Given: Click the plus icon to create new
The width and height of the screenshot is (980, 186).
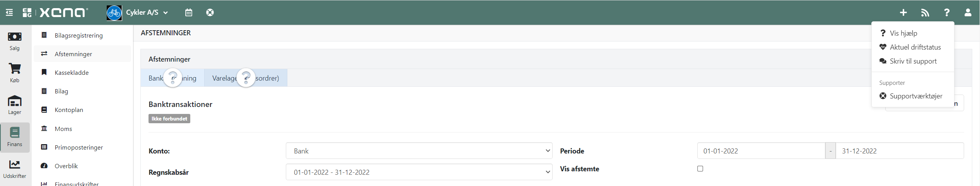Looking at the screenshot, I should [x=903, y=12].
